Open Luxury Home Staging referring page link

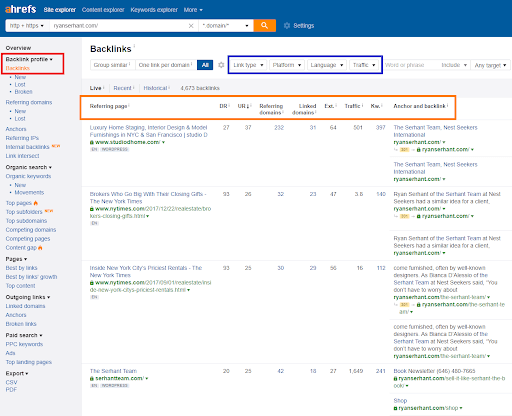(149, 131)
